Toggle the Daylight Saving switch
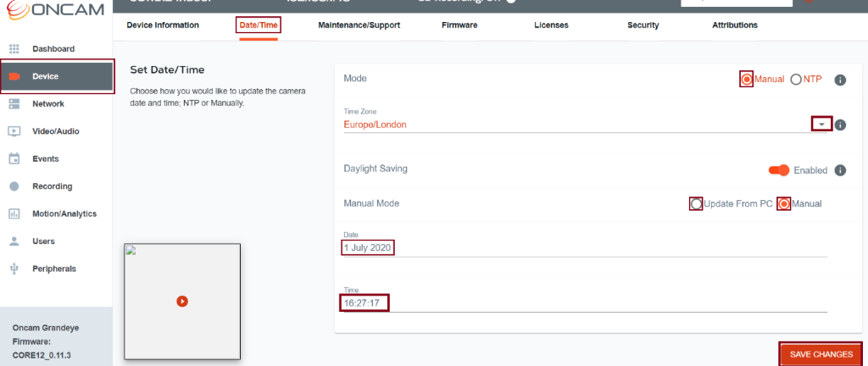 (779, 170)
